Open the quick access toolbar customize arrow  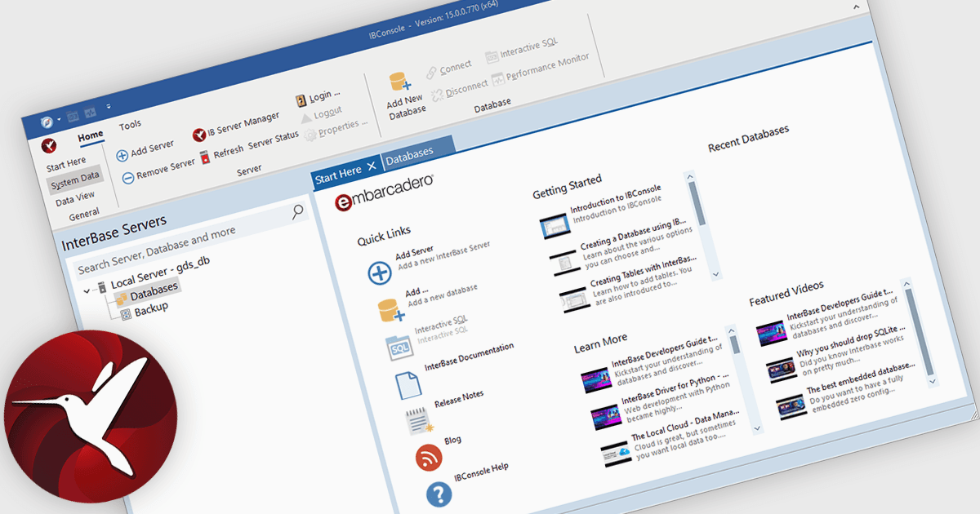click(x=108, y=107)
